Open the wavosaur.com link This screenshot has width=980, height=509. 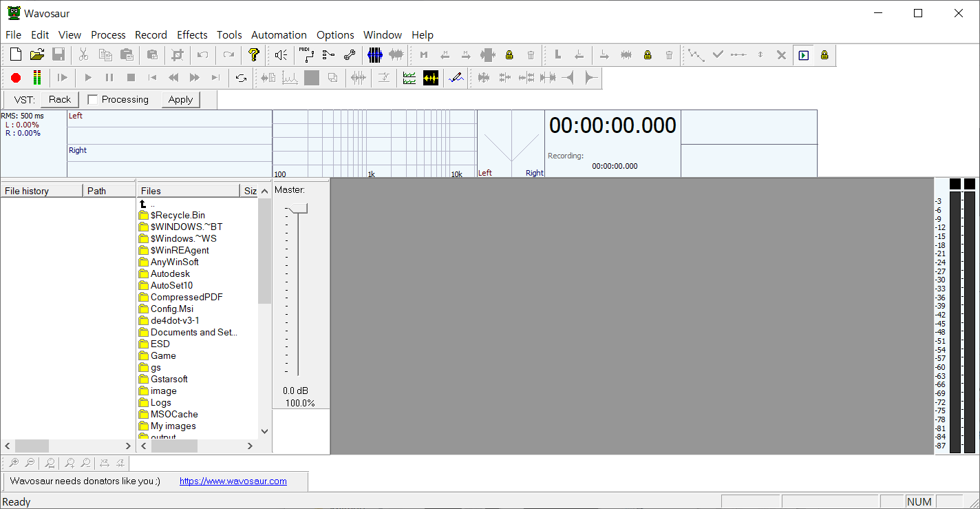(x=233, y=481)
